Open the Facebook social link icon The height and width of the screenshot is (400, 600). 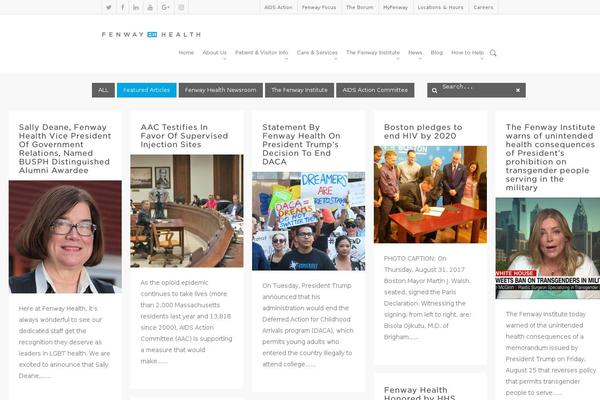pyautogui.click(x=122, y=7)
